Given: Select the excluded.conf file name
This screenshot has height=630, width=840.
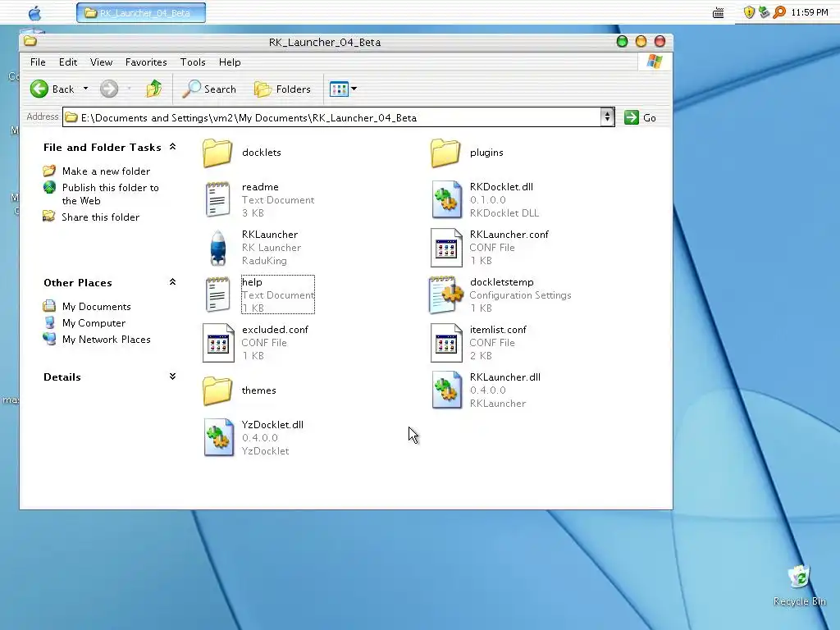Looking at the screenshot, I should point(276,330).
